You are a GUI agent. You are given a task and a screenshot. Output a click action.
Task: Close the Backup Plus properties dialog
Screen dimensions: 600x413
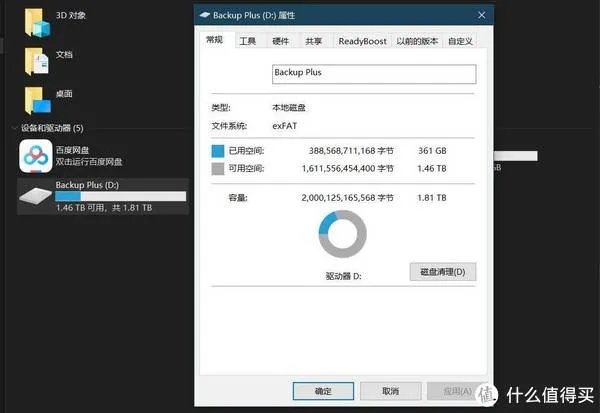[x=482, y=15]
